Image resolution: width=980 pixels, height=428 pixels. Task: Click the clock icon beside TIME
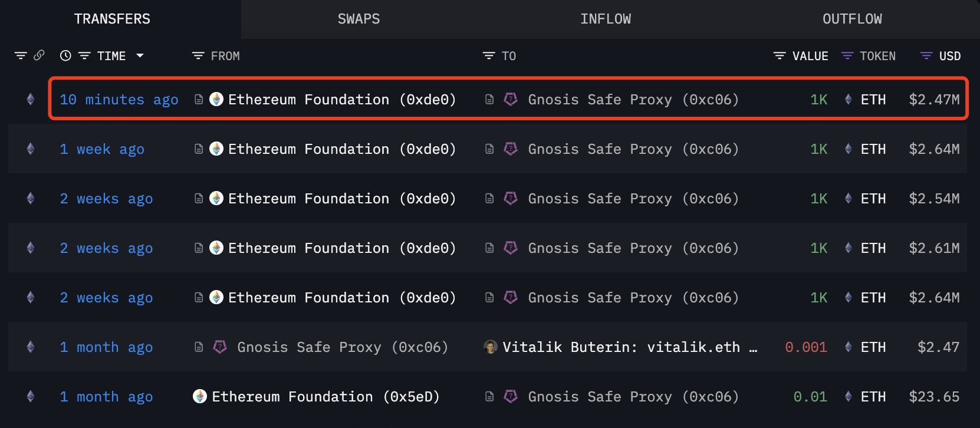[x=65, y=55]
